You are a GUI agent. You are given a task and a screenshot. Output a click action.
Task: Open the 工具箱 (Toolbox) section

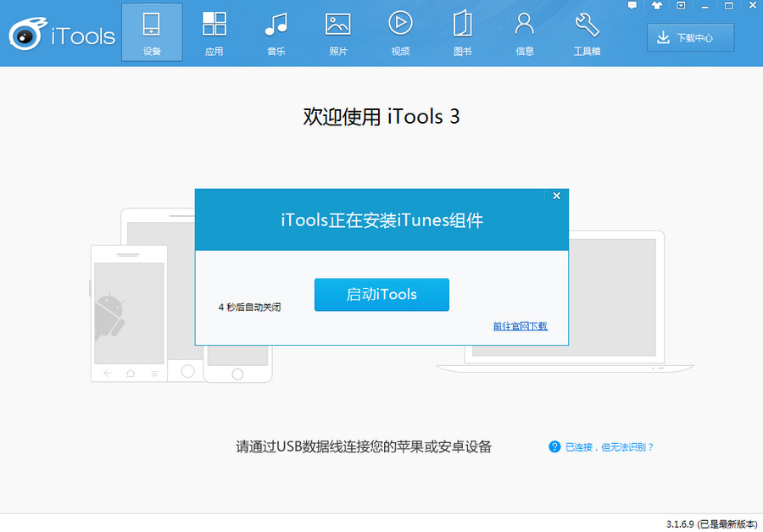pyautogui.click(x=587, y=33)
